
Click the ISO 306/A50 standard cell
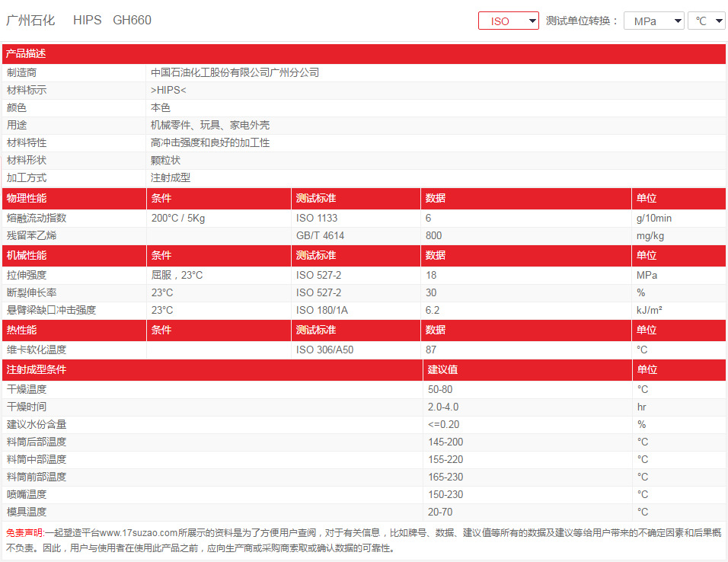324,350
